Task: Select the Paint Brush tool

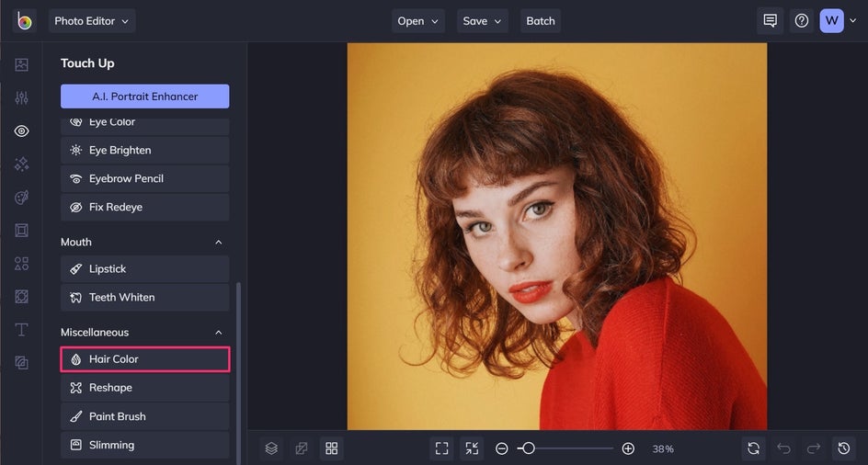Action: coord(145,416)
